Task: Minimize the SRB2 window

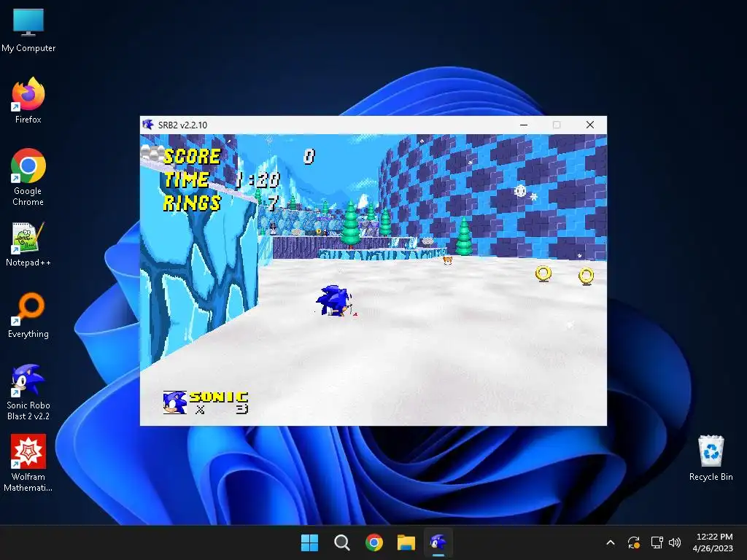Action: [x=524, y=125]
